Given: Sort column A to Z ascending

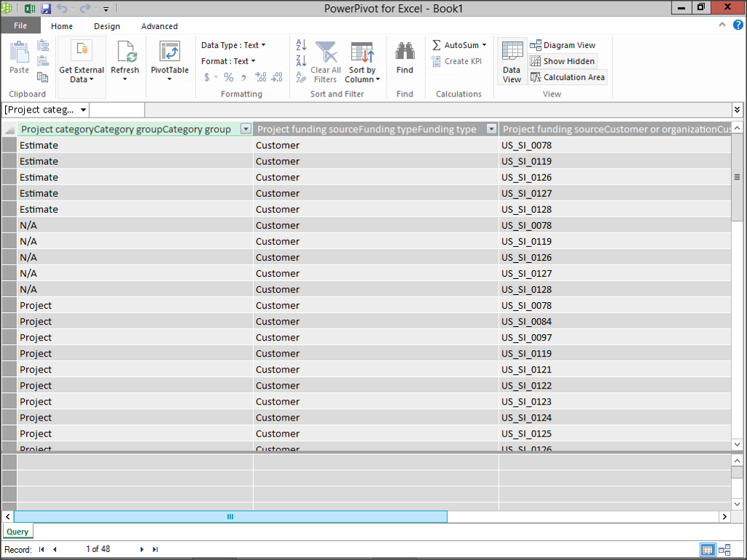Looking at the screenshot, I should point(301,45).
